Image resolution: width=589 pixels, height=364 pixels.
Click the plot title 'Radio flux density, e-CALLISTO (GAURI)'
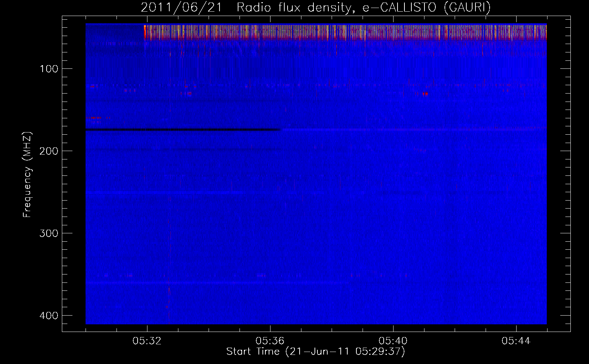click(364, 7)
